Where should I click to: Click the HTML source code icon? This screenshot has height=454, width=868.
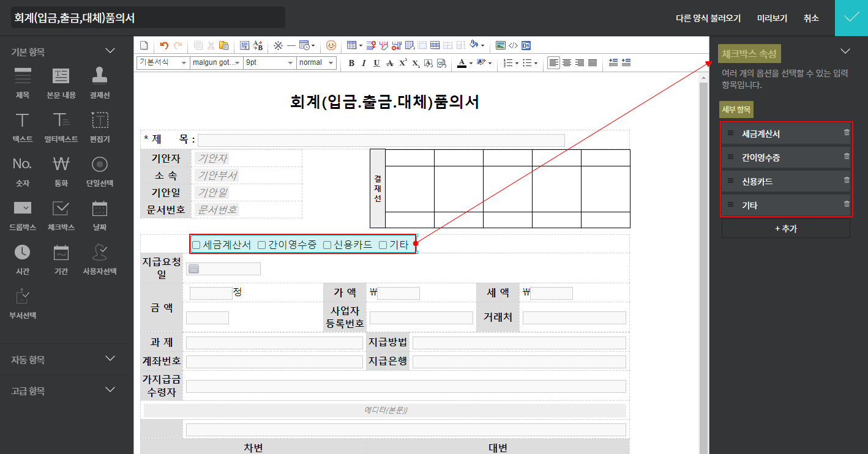(513, 45)
